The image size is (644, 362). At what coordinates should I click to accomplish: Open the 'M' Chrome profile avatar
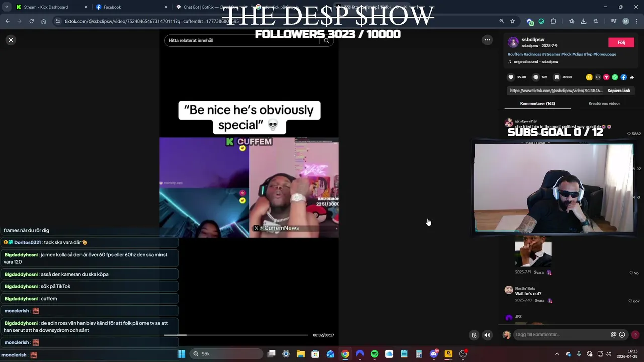coord(625,21)
